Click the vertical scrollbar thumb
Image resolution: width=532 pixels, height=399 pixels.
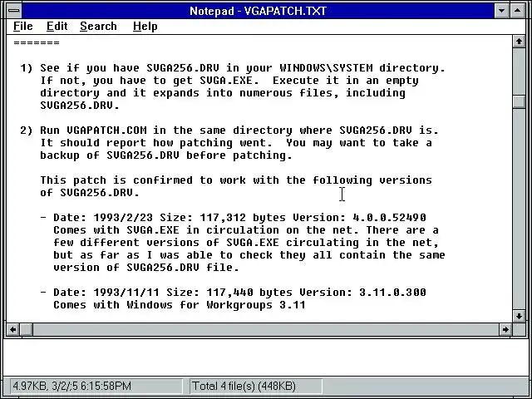pos(519,101)
